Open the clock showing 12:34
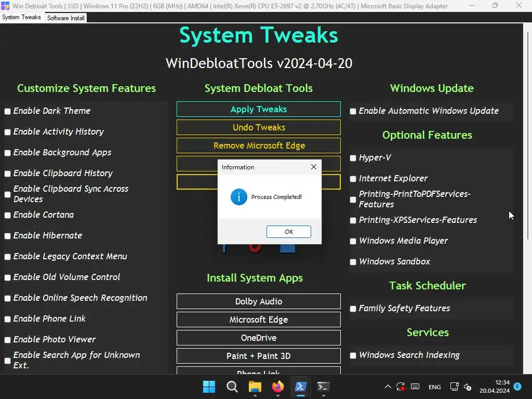The width and height of the screenshot is (532, 399). pyautogui.click(x=495, y=387)
